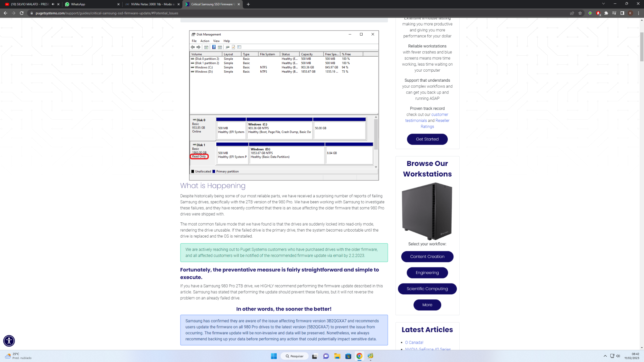Open File Explorer from taskbar
This screenshot has width=644, height=362.
tap(337, 356)
